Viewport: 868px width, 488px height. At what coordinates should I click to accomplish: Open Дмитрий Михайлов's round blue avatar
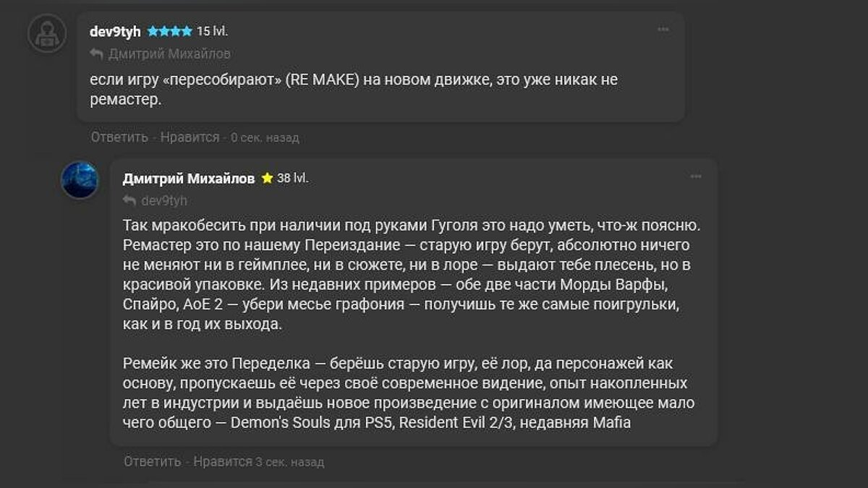[x=80, y=180]
